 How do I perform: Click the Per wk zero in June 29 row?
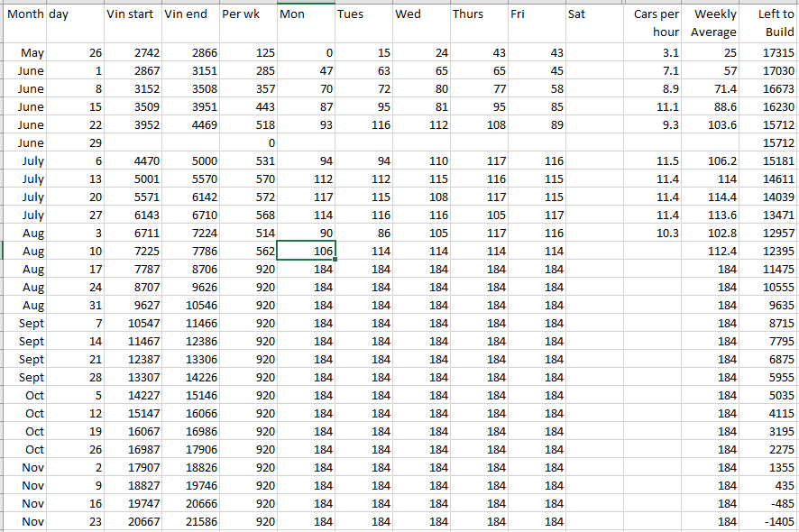pos(248,142)
